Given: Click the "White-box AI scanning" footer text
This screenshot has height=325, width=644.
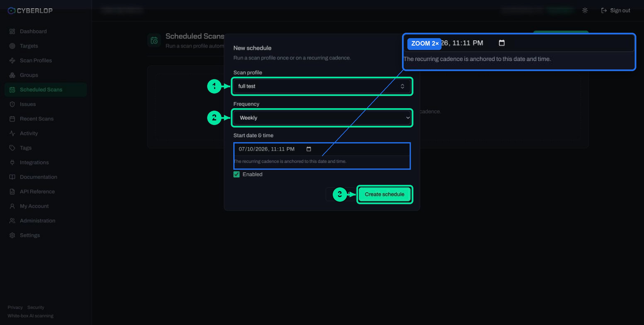Looking at the screenshot, I should [30, 316].
